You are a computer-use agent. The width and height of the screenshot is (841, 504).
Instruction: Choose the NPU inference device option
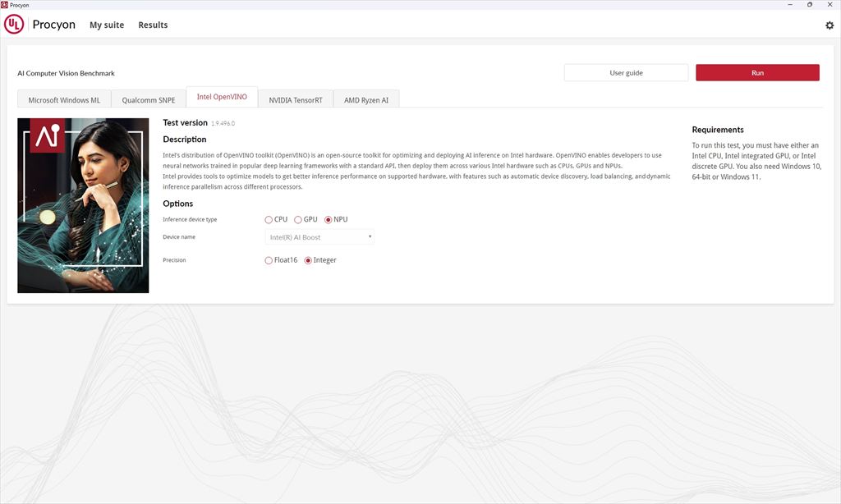tap(329, 220)
